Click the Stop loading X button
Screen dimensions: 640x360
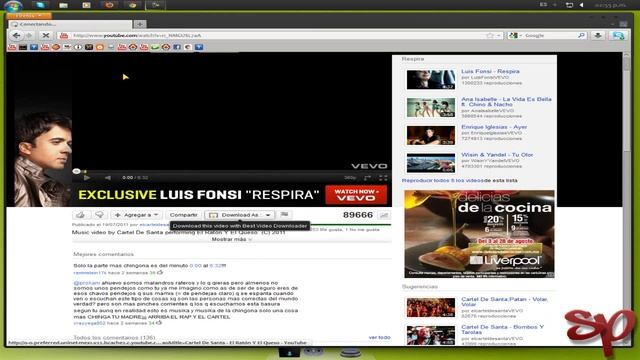[46, 36]
